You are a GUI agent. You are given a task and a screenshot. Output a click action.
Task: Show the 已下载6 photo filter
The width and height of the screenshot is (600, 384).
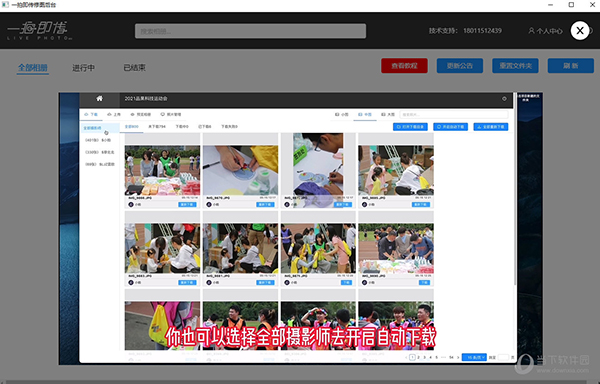point(205,127)
